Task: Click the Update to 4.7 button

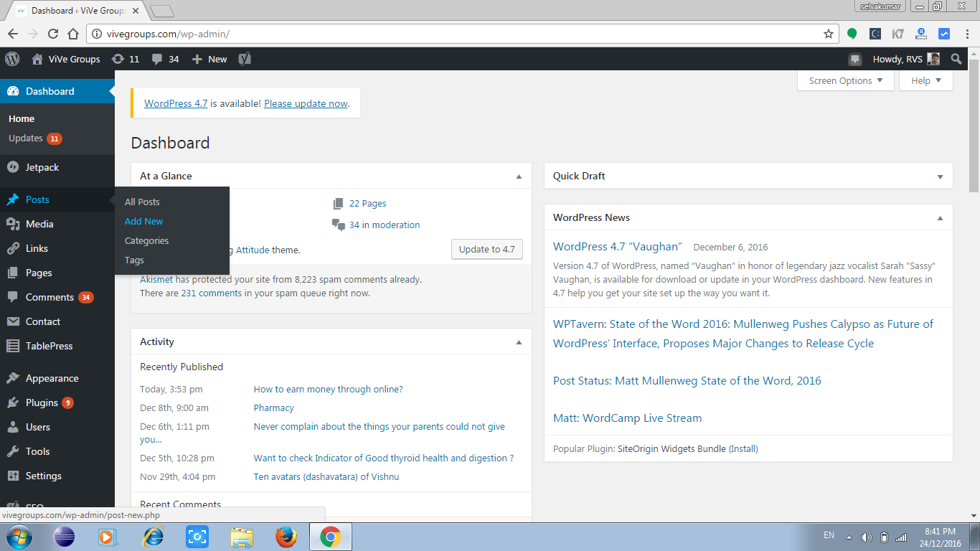Action: 487,249
